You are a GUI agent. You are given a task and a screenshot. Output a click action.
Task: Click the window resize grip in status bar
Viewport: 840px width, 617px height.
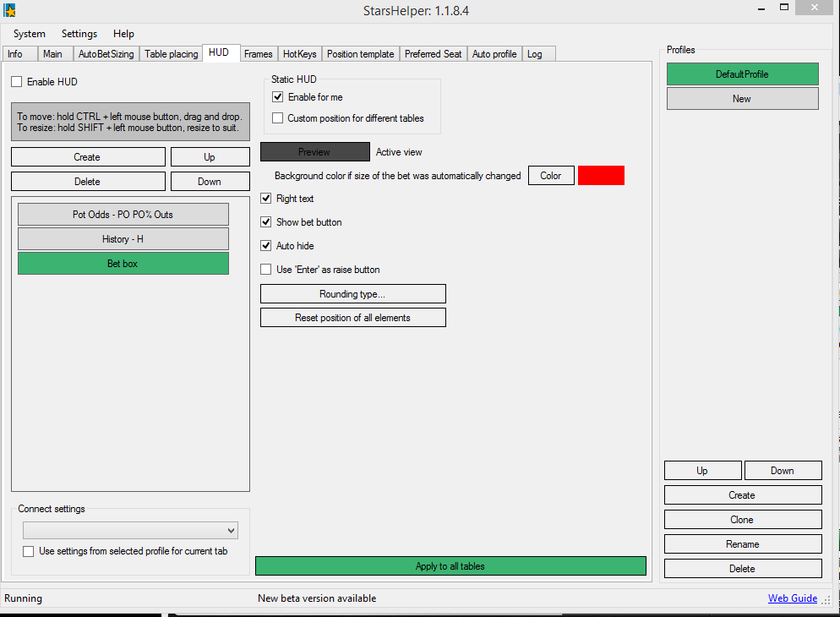[x=826, y=600]
